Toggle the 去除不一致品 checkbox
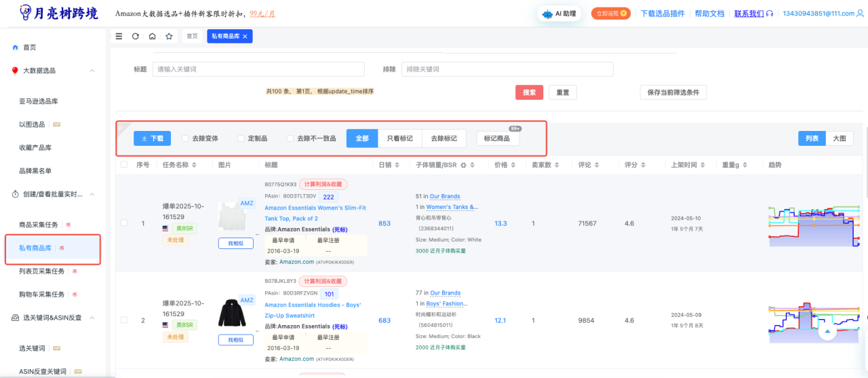Image resolution: width=868 pixels, height=378 pixels. click(290, 138)
